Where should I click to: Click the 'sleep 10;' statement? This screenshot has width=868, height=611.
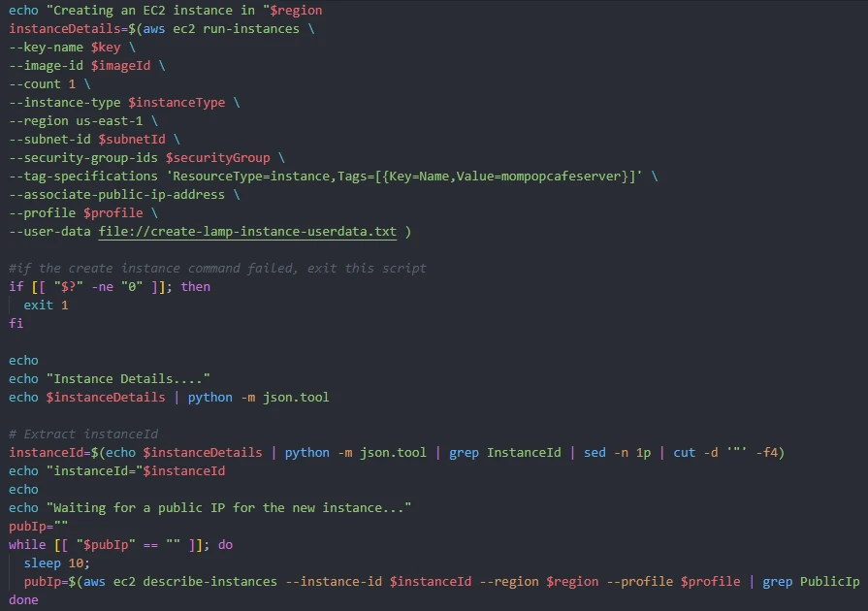point(57,563)
